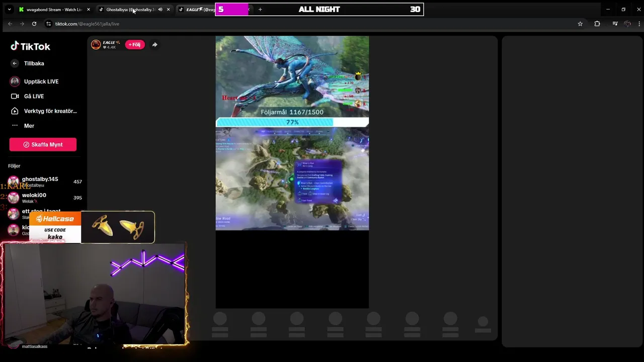Viewport: 644px width, 362px height.
Task: Open the browser profile avatar
Action: [x=627, y=24]
